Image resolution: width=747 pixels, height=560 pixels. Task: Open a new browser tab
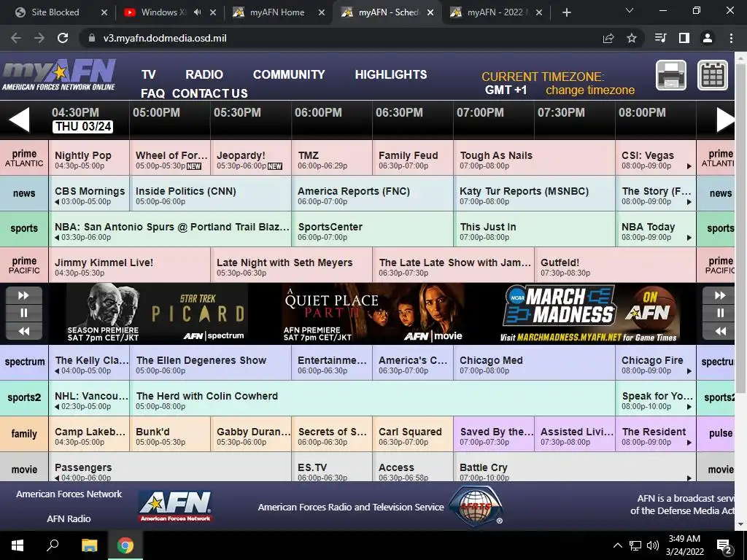(x=566, y=12)
